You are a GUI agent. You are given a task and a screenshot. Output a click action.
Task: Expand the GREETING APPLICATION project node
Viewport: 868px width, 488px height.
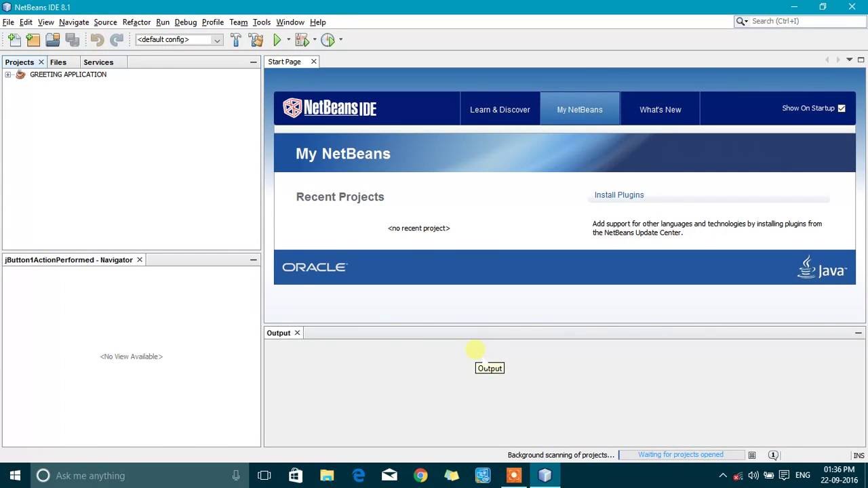pos(7,75)
